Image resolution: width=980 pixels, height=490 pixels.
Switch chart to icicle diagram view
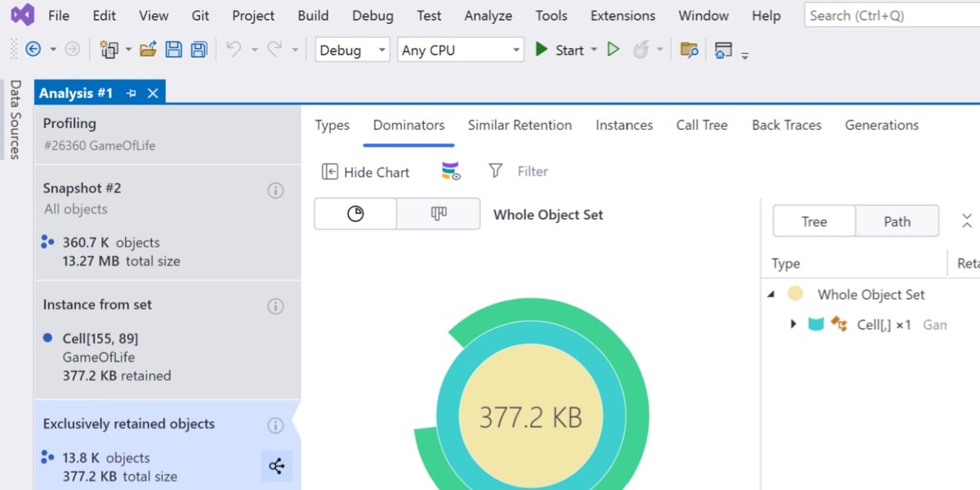(x=439, y=214)
